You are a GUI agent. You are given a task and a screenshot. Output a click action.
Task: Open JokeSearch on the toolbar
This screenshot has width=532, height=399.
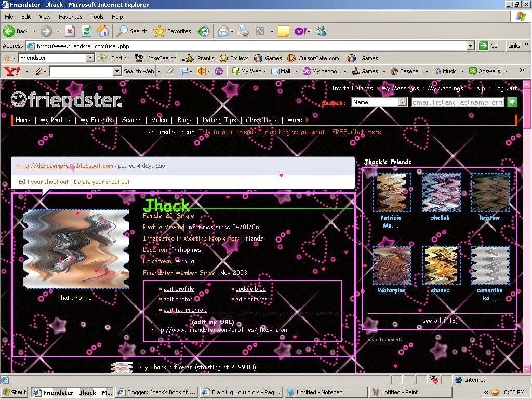tap(155, 58)
